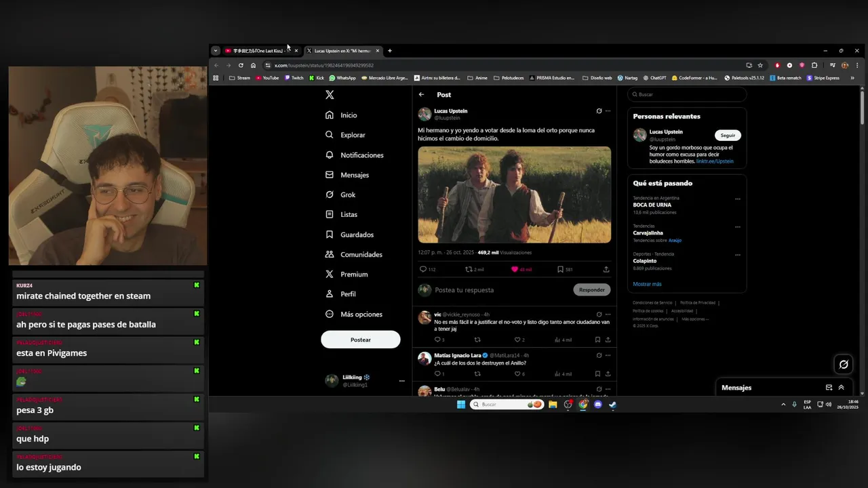Click Mostrar más under trends

click(647, 284)
